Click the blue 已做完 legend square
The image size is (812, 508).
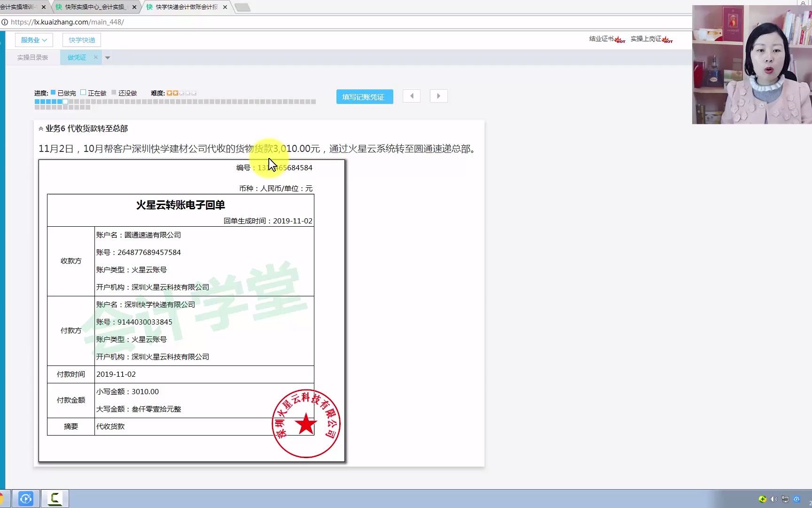(x=53, y=93)
